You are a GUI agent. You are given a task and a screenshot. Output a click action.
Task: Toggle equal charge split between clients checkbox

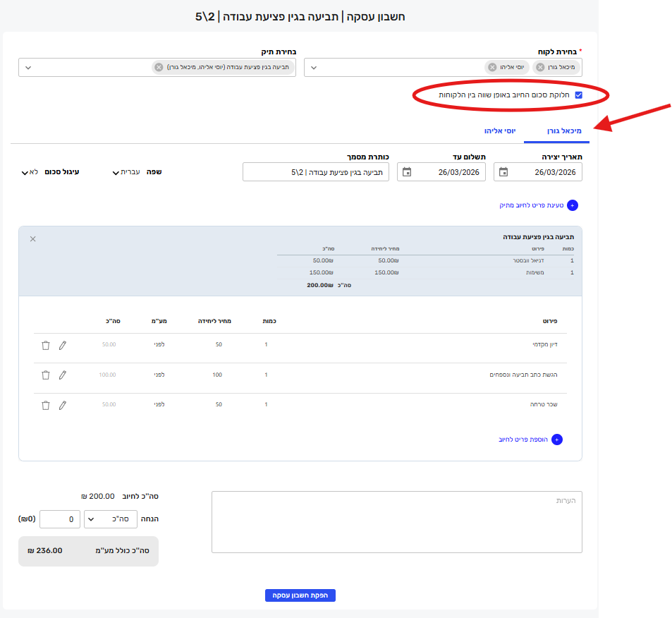click(x=578, y=95)
